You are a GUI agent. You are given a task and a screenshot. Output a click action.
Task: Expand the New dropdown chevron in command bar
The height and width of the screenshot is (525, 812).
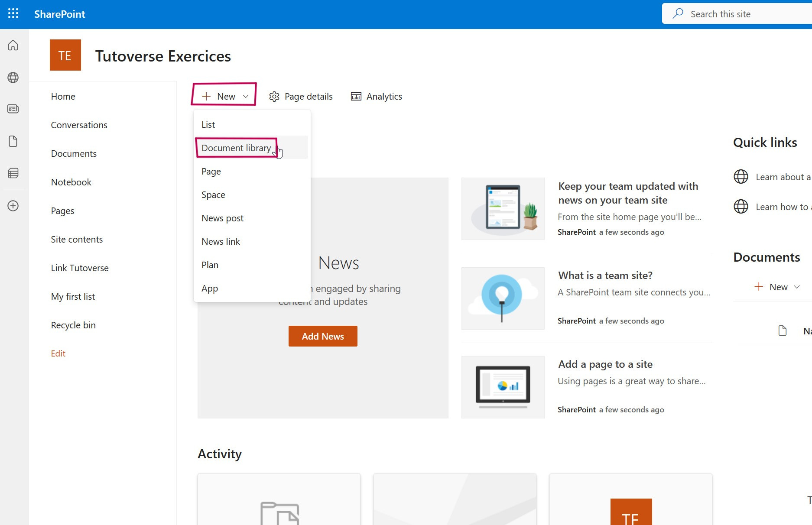click(x=246, y=97)
